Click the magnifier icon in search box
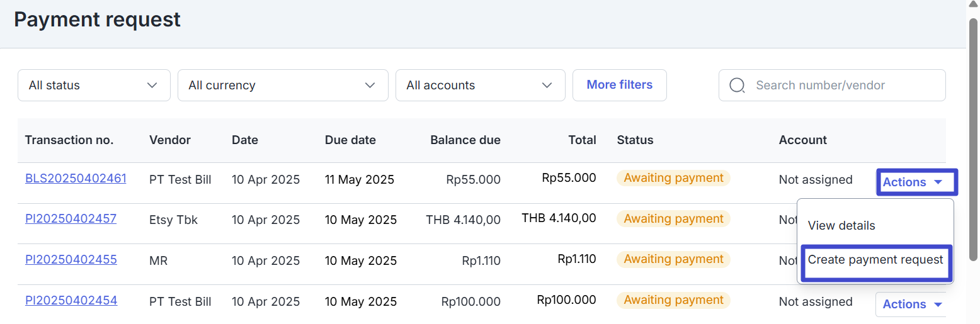The image size is (980, 324). [738, 85]
